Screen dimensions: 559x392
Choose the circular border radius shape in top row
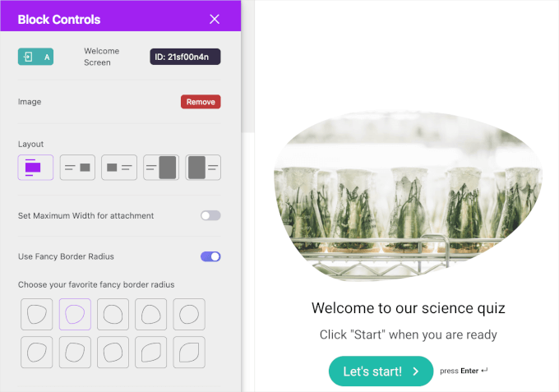tap(189, 314)
